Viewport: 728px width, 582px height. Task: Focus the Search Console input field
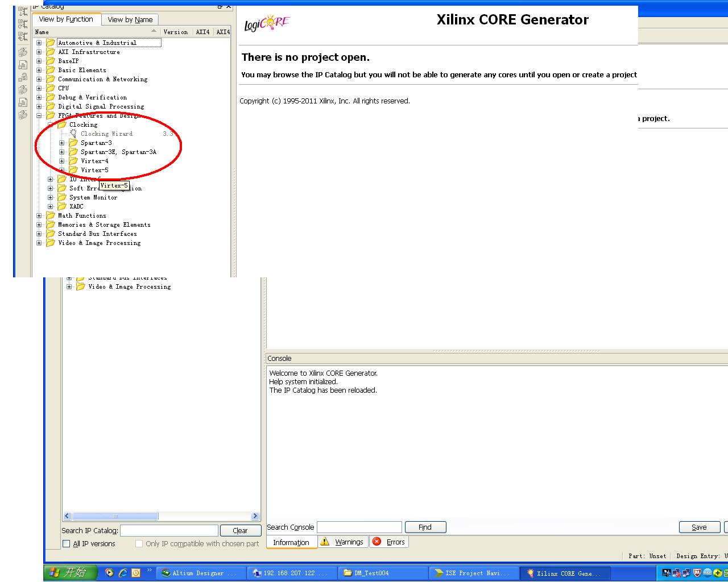pos(359,527)
